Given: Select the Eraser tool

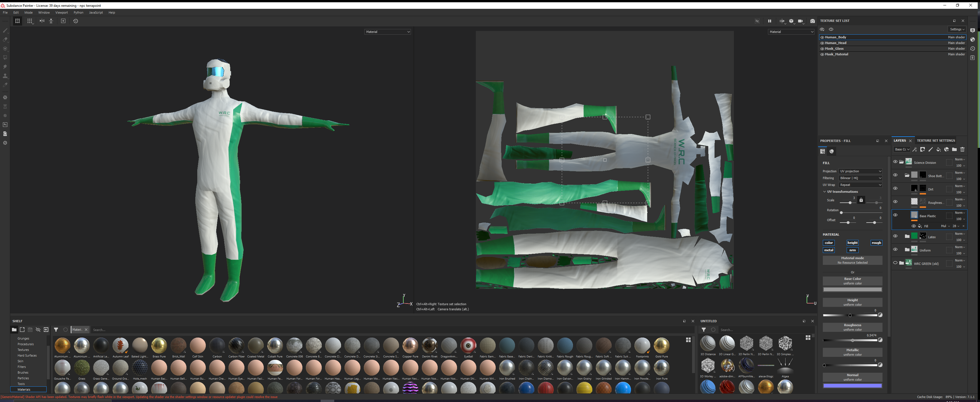Looking at the screenshot, I should pos(5,39).
